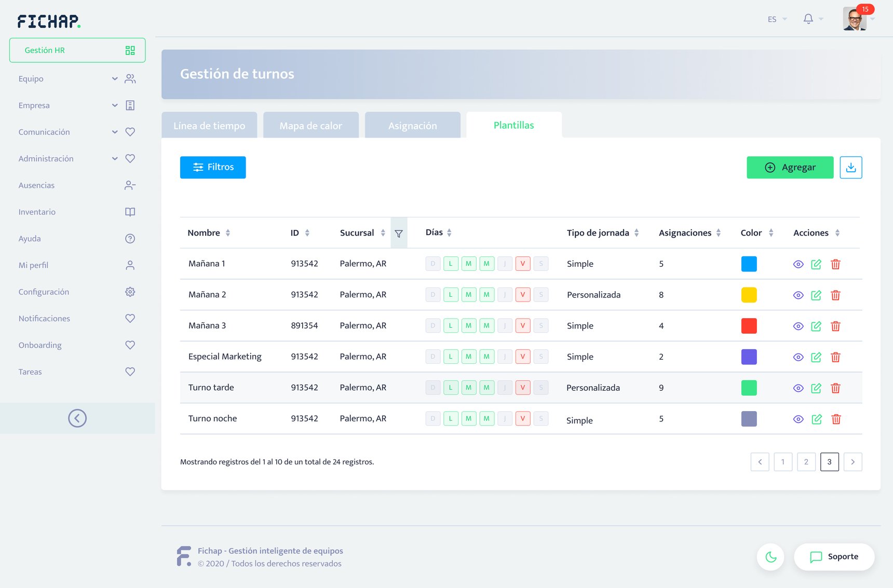Edit the Especial Marketing template
Image resolution: width=893 pixels, height=588 pixels.
[x=816, y=357]
